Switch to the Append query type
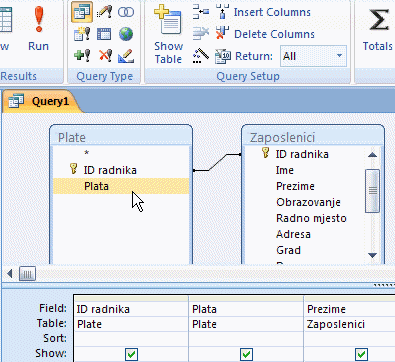This screenshot has width=395, height=362. point(82,55)
